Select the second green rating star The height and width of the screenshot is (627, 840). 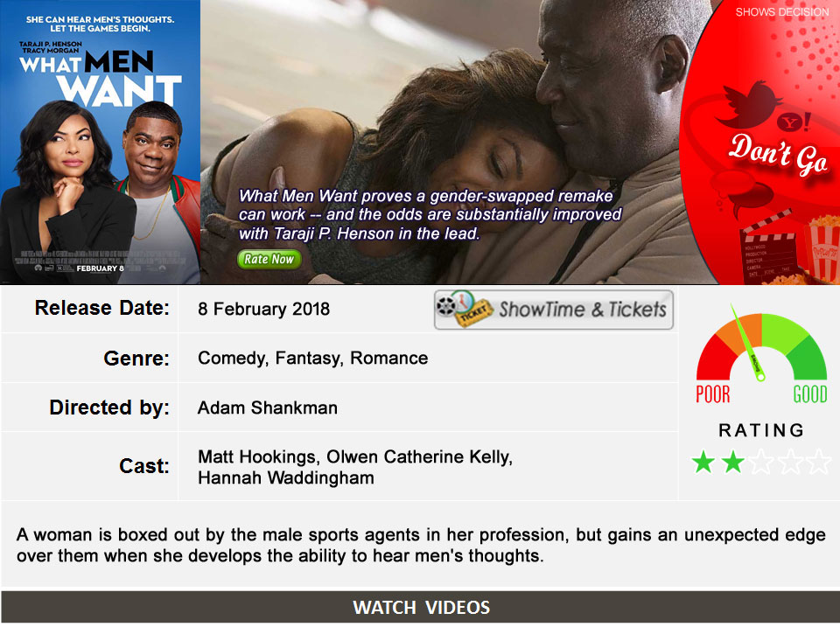[732, 462]
